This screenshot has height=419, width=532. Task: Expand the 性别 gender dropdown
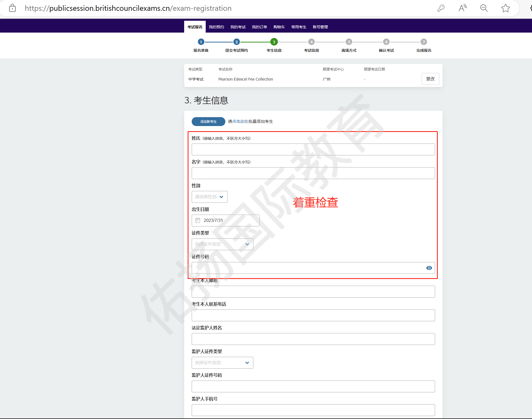209,197
